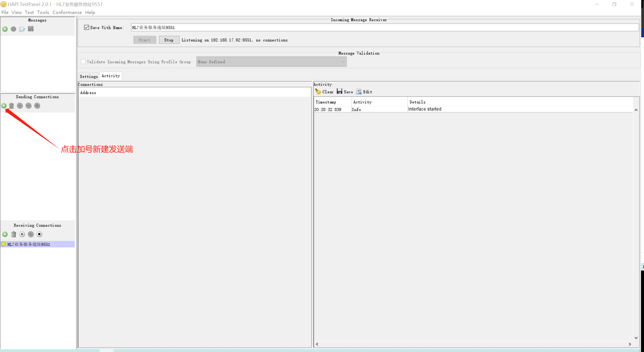Viewport: 644px width, 352px height.
Task: Save the activity log
Action: click(345, 92)
